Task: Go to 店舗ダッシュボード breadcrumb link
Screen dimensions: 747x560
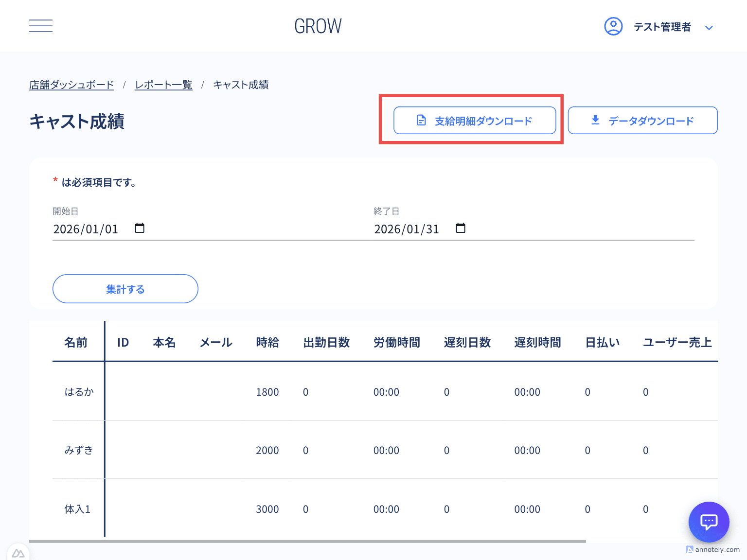Action: point(71,85)
